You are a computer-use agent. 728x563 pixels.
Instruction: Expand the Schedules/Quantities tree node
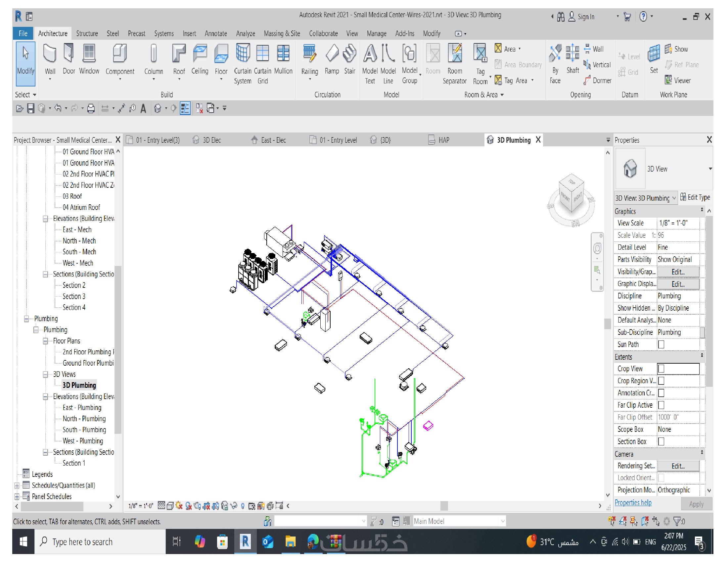pyautogui.click(x=17, y=485)
